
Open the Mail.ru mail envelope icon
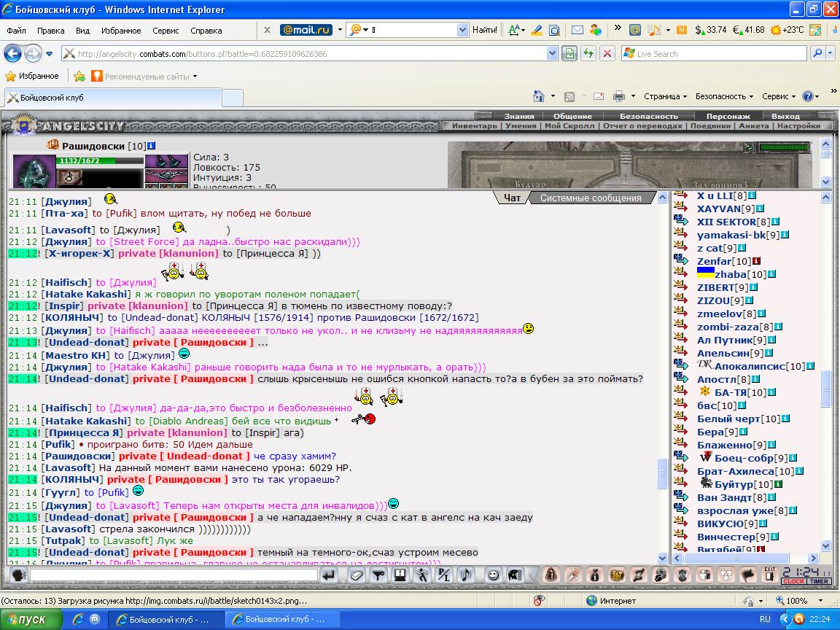(x=577, y=30)
